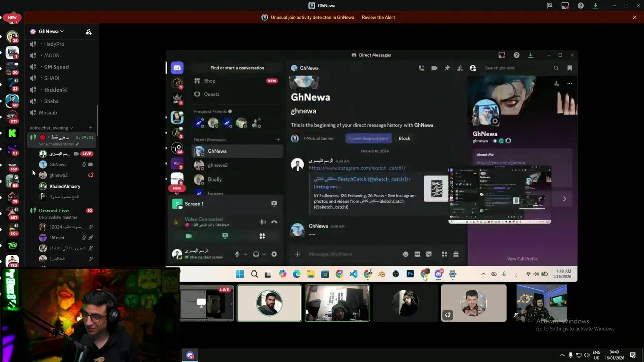The height and width of the screenshot is (362, 644).
Task: Click View Full Profile in streamed profile panel
Action: (x=522, y=259)
